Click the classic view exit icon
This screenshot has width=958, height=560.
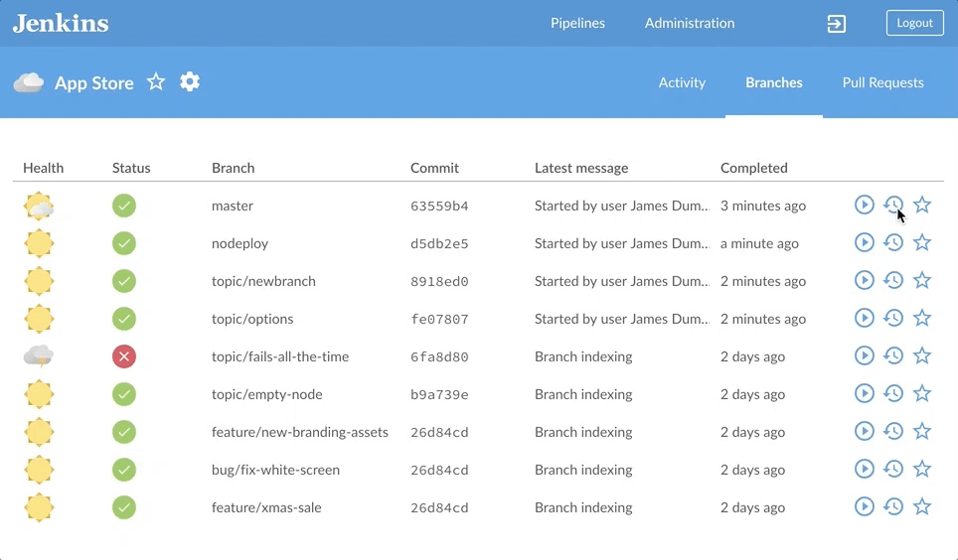[x=837, y=24]
